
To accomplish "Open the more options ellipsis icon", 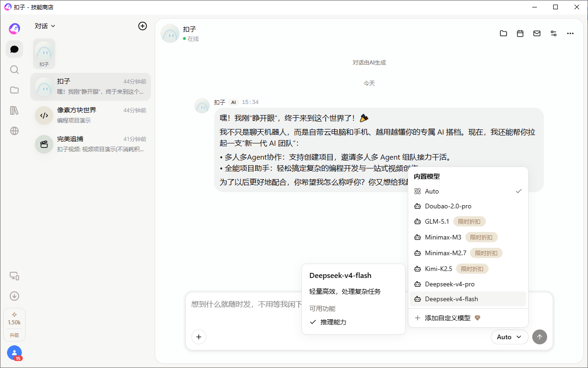I will (x=570, y=33).
